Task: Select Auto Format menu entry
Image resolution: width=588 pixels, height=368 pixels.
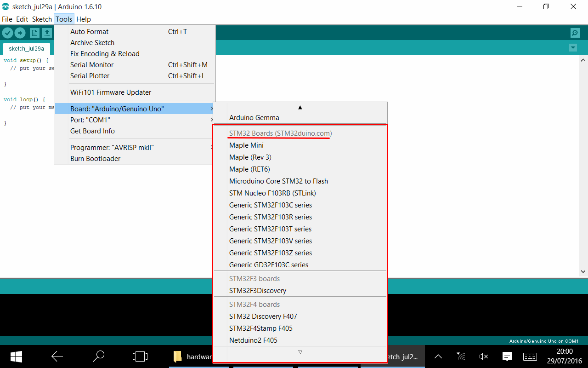Action: tap(135, 32)
